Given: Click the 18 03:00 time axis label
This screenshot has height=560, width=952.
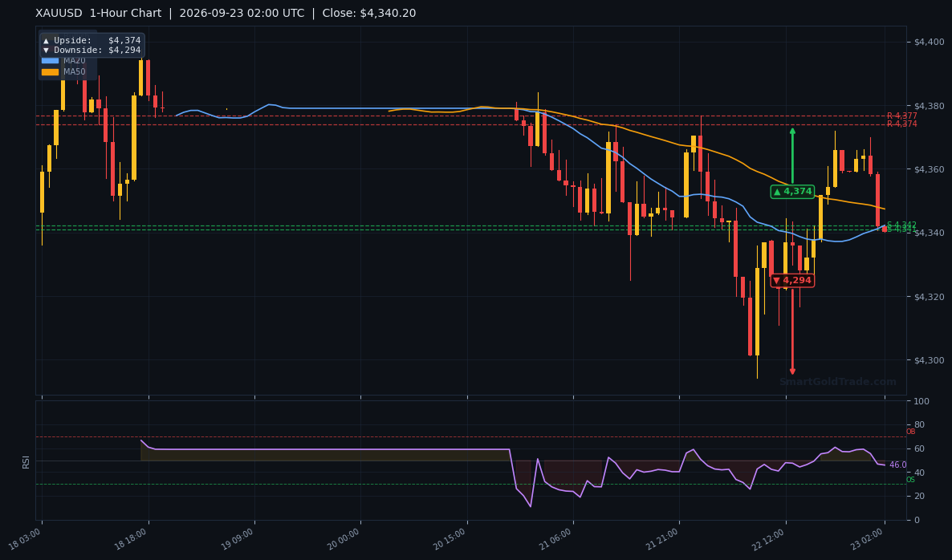Looking at the screenshot, I should coord(25,538).
